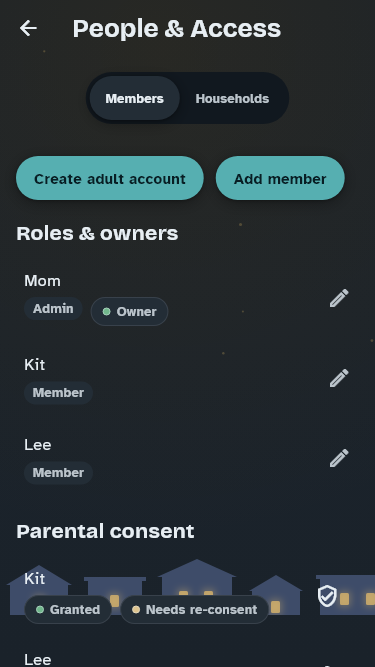
Task: Click Kit's Granted consent chip
Action: [68, 610]
